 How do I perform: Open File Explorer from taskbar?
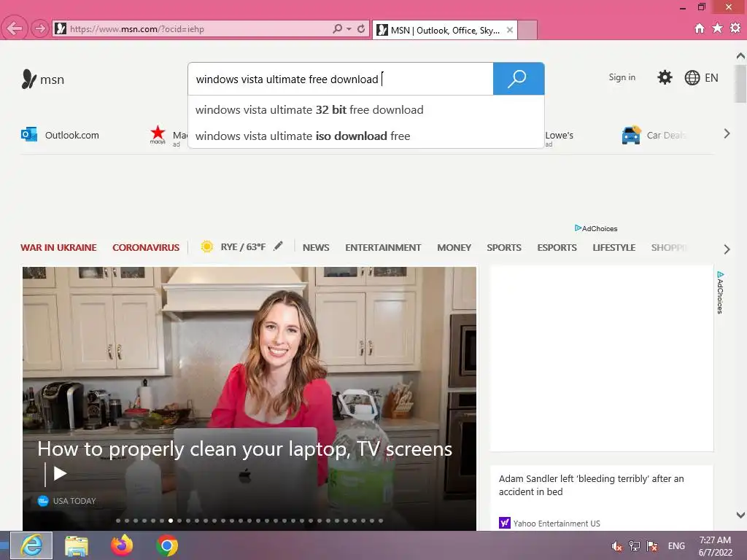click(77, 545)
